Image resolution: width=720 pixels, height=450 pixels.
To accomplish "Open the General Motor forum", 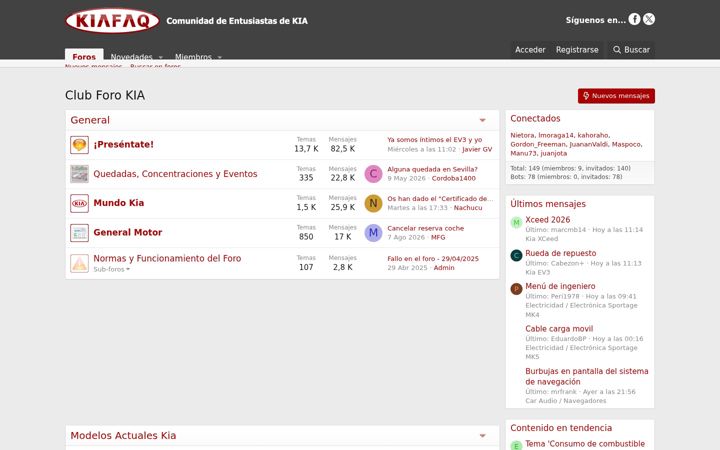I will (x=128, y=232).
